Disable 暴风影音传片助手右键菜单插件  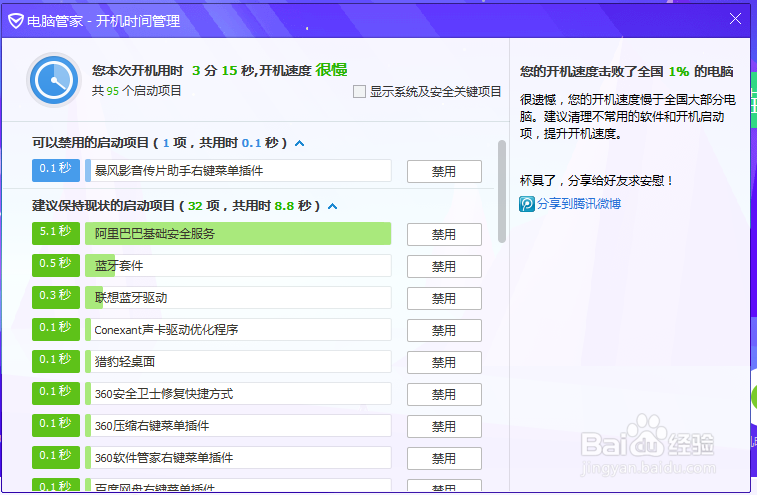pos(444,171)
